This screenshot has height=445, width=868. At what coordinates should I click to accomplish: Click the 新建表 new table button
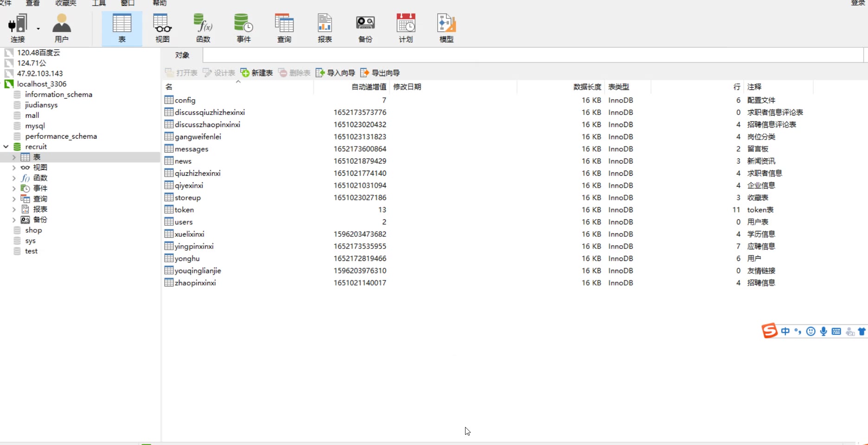point(256,73)
